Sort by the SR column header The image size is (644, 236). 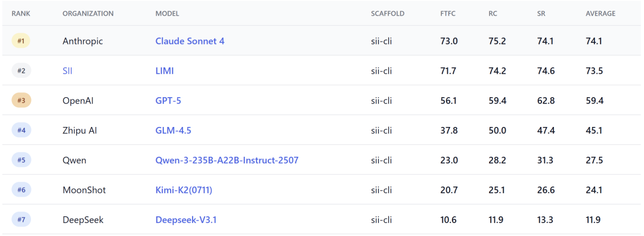pyautogui.click(x=541, y=14)
